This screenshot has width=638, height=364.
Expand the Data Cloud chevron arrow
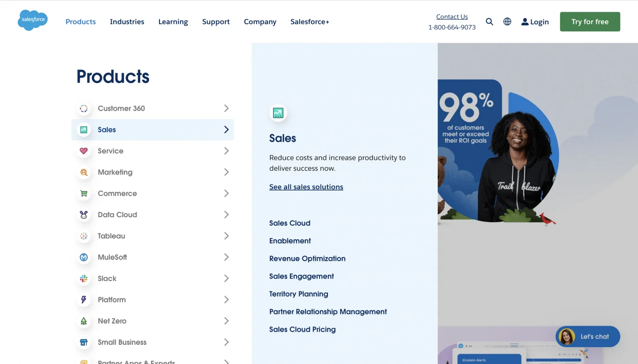(226, 215)
